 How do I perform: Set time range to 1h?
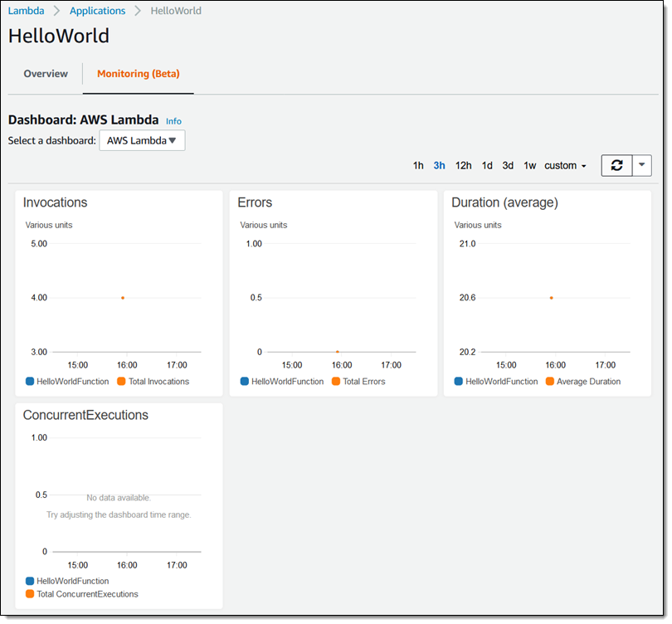418,166
